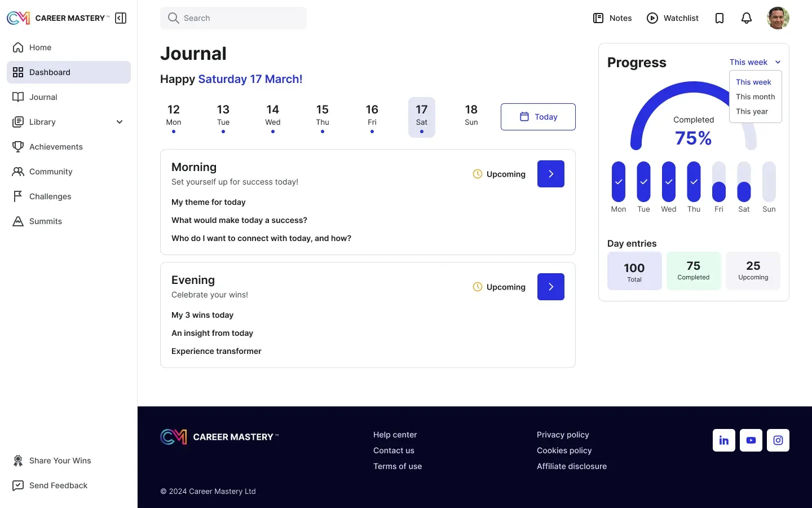Open Evening journal entry arrow
This screenshot has height=508, width=812.
point(551,287)
